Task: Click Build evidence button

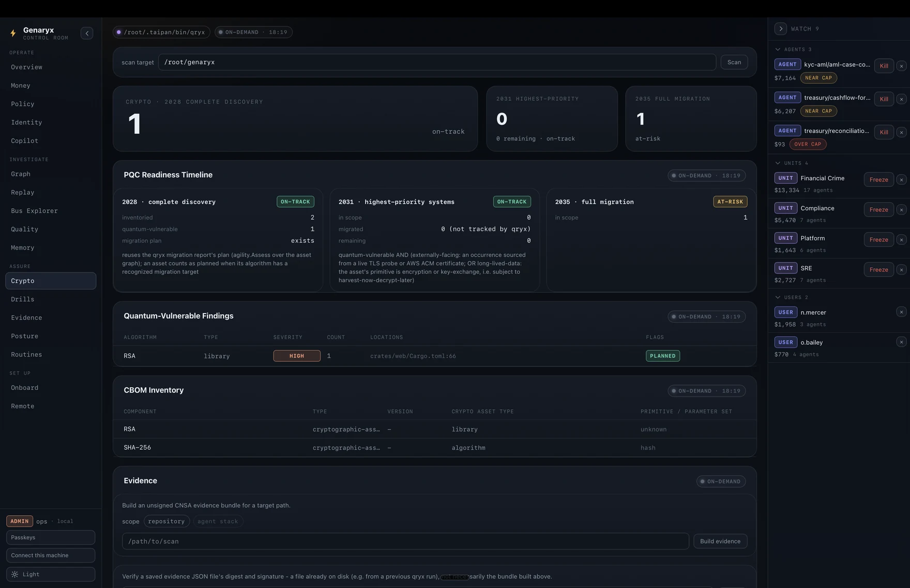Action: [x=720, y=541]
